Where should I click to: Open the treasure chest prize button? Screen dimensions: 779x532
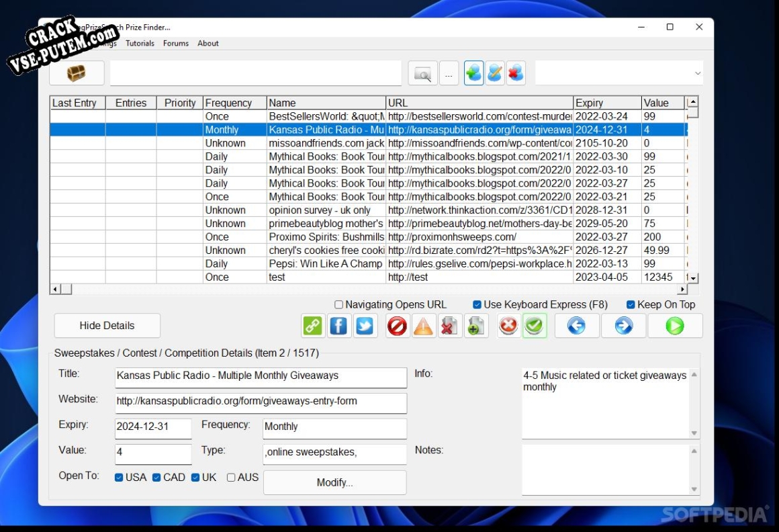[x=77, y=73]
